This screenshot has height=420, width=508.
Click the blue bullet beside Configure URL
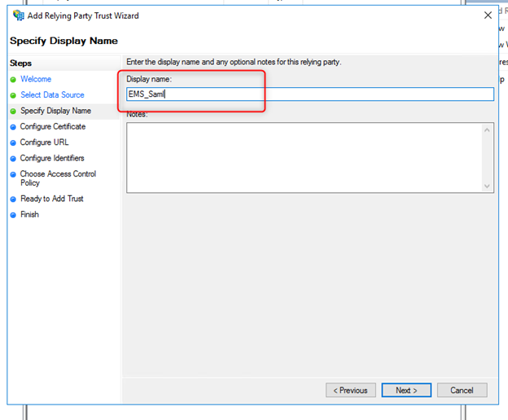click(13, 142)
